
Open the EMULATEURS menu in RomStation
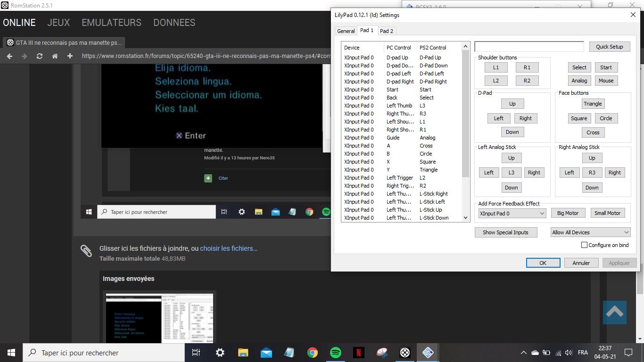point(111,23)
